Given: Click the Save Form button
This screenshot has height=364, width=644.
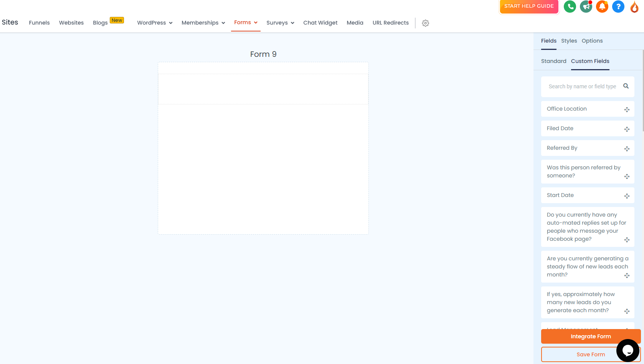Looking at the screenshot, I should tap(591, 354).
